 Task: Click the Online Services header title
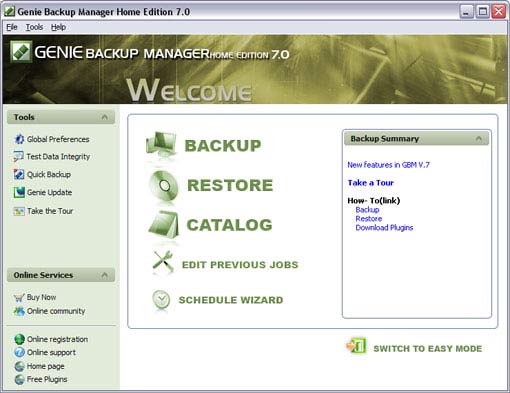point(43,275)
